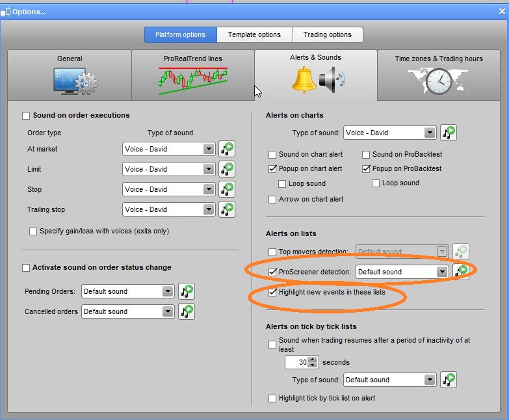This screenshot has height=420, width=509.
Task: Open the ProRealTrend lines tab
Action: 193,75
